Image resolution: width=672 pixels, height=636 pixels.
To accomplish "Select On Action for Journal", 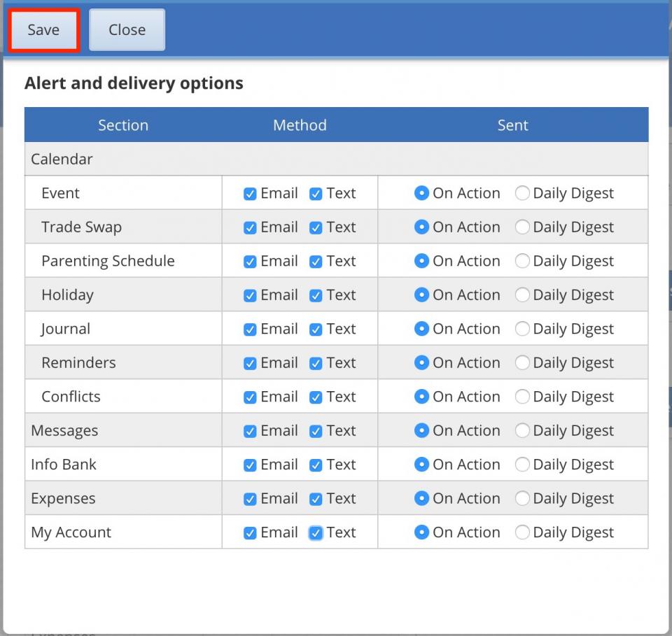I will click(421, 328).
